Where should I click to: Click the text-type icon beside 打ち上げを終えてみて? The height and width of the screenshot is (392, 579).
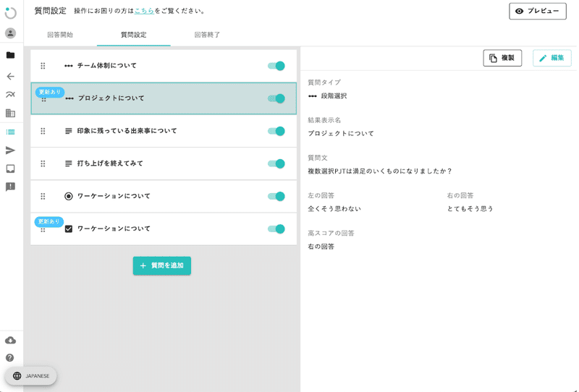click(x=68, y=163)
